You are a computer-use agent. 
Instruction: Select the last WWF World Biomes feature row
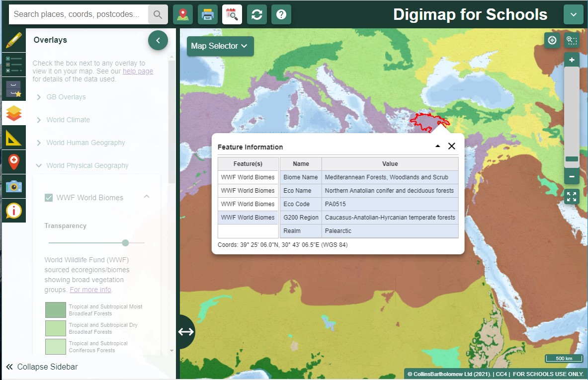[248, 218]
